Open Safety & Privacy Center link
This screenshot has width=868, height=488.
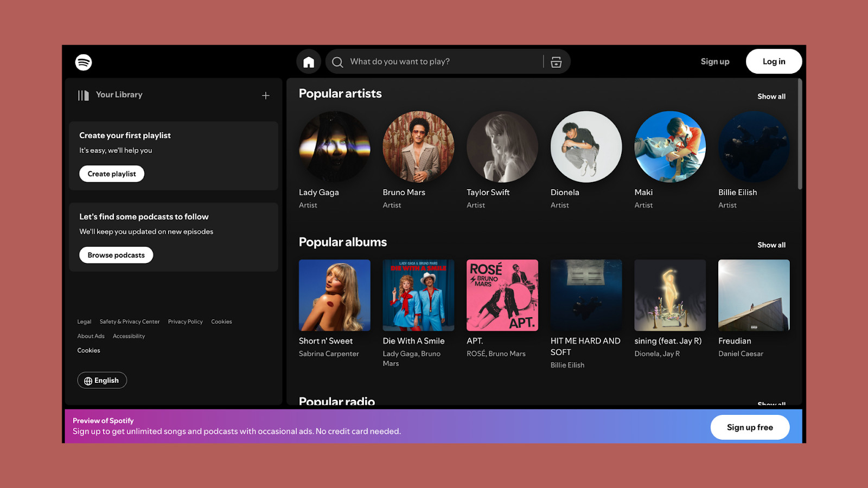click(130, 322)
